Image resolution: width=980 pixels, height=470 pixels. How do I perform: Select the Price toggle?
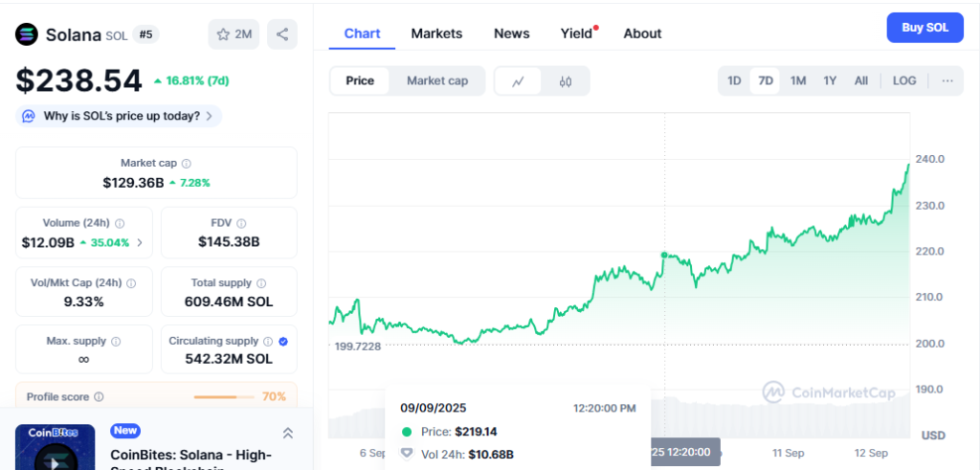[x=360, y=80]
